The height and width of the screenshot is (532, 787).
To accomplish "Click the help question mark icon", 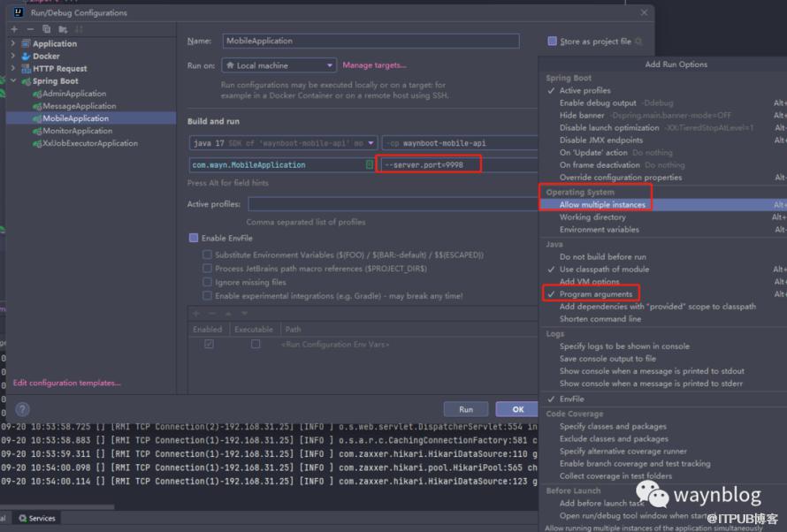I will pyautogui.click(x=23, y=409).
